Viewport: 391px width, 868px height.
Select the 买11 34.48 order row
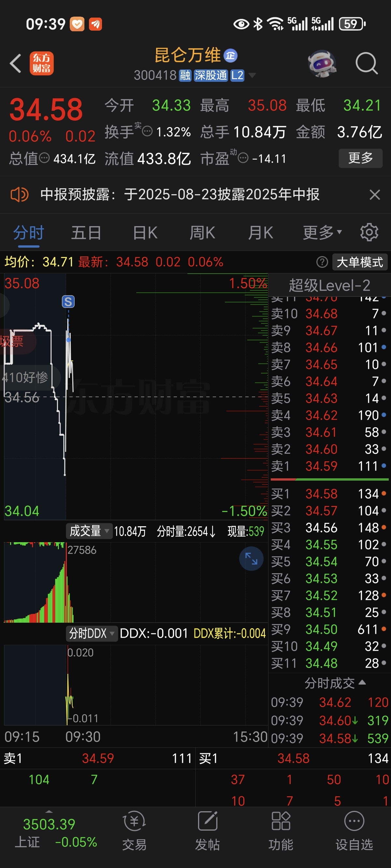click(x=329, y=663)
